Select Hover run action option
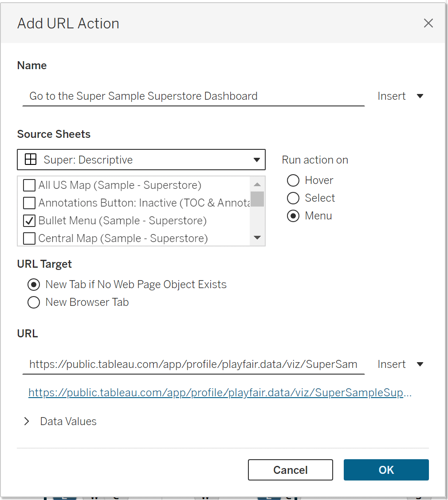Viewport: 448px width, 500px height. [x=293, y=180]
